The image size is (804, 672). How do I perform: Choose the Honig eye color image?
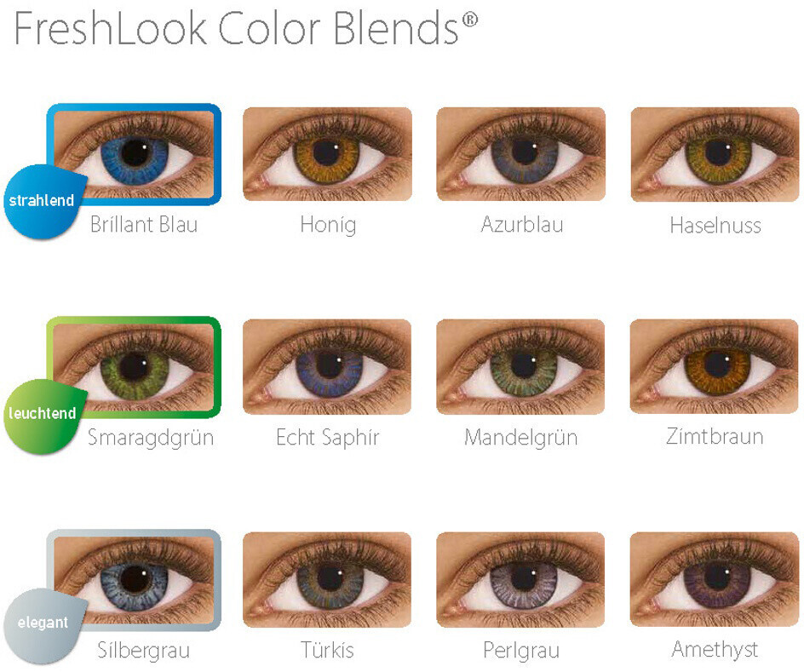[x=327, y=154]
